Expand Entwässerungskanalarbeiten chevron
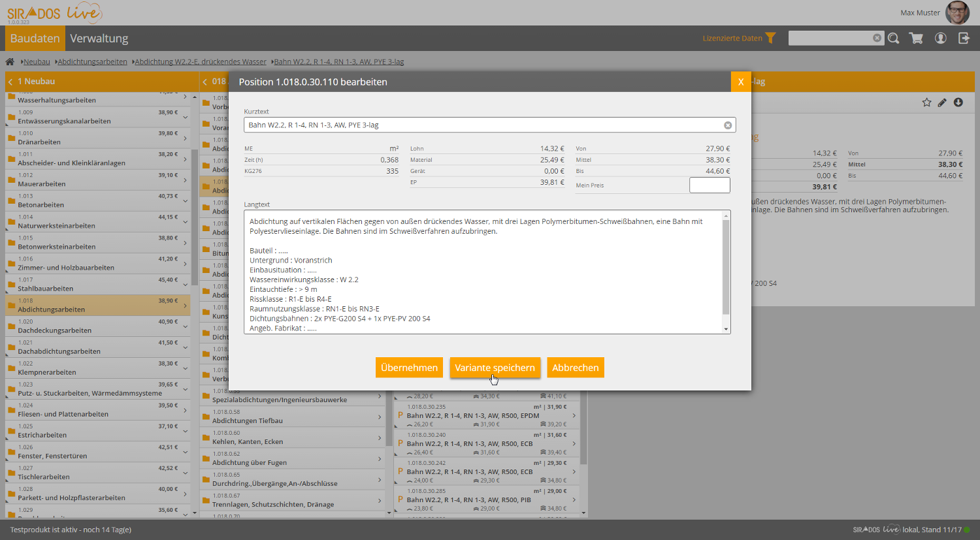 tap(186, 118)
